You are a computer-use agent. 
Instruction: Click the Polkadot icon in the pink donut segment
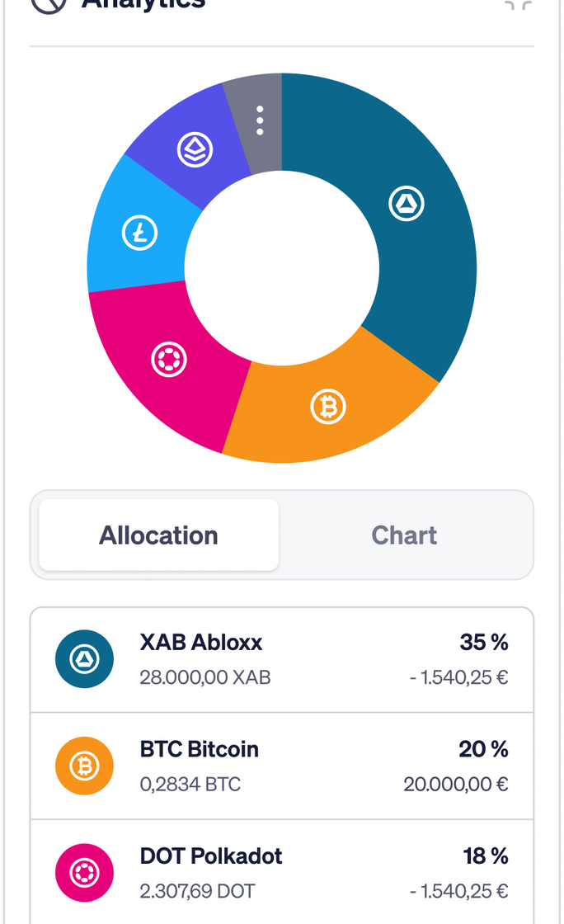pyautogui.click(x=169, y=360)
